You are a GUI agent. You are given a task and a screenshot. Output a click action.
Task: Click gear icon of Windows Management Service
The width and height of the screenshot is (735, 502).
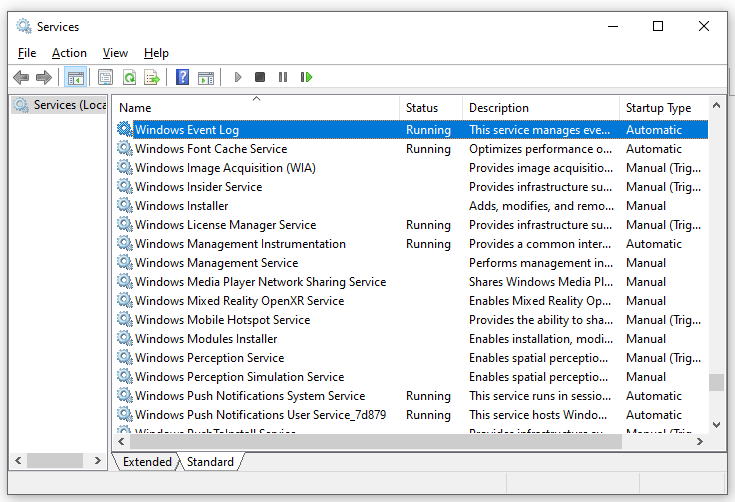pyautogui.click(x=125, y=262)
